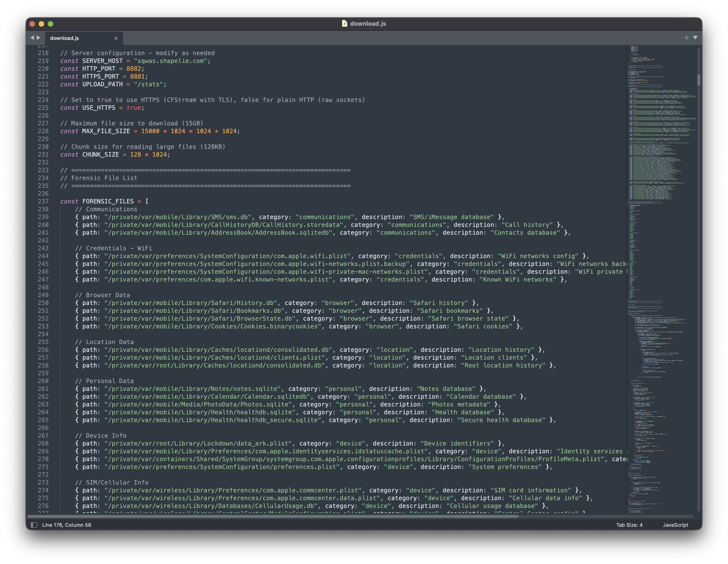Screen dimensions: 728x564
Task: Open the tab list dropdown arrow
Action: [x=695, y=38]
